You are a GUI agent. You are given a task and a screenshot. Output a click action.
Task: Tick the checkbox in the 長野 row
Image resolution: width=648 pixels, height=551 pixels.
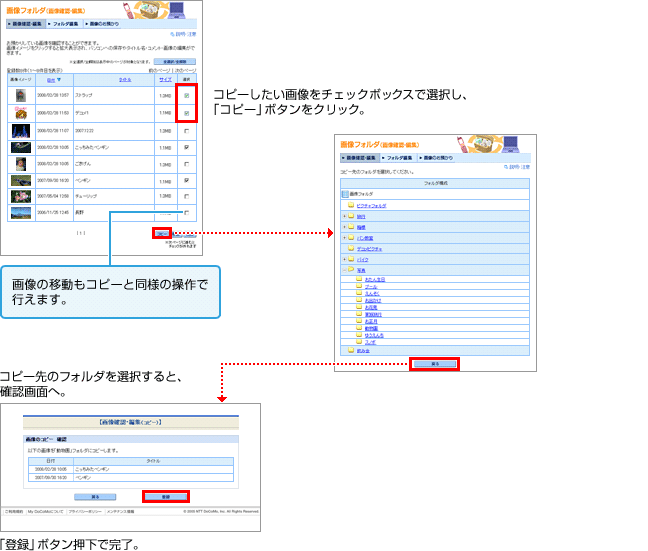tap(187, 212)
